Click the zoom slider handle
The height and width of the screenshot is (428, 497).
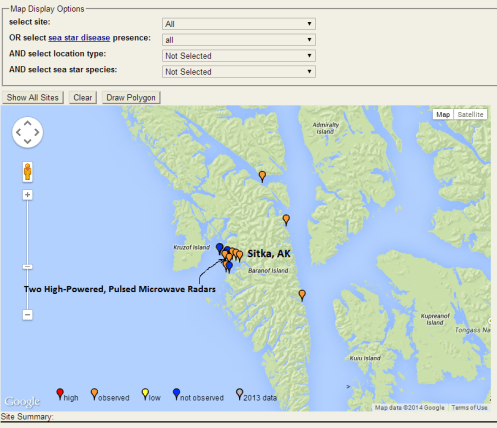tap(28, 267)
